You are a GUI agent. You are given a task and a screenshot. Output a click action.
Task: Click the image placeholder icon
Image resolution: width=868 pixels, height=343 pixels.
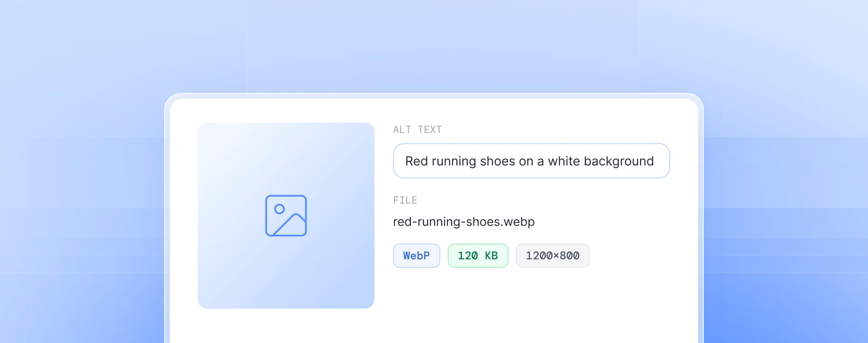pos(286,216)
